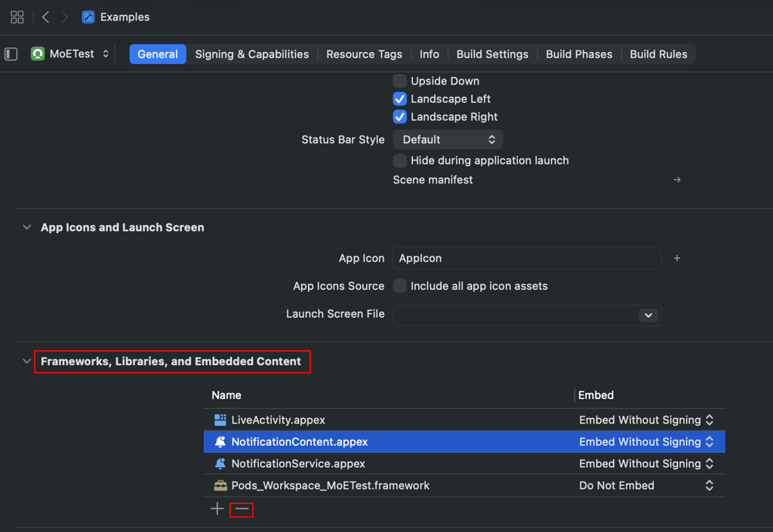Image resolution: width=773 pixels, height=532 pixels.
Task: Click the Frameworks, Libraries, and Embedded Content heading
Action: coord(171,361)
